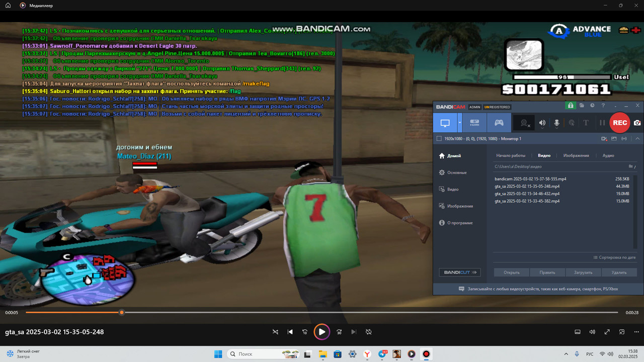Image resolution: width=644 pixels, height=362 pixels.
Task: Open Telegram from taskbar
Action: pyautogui.click(x=382, y=354)
